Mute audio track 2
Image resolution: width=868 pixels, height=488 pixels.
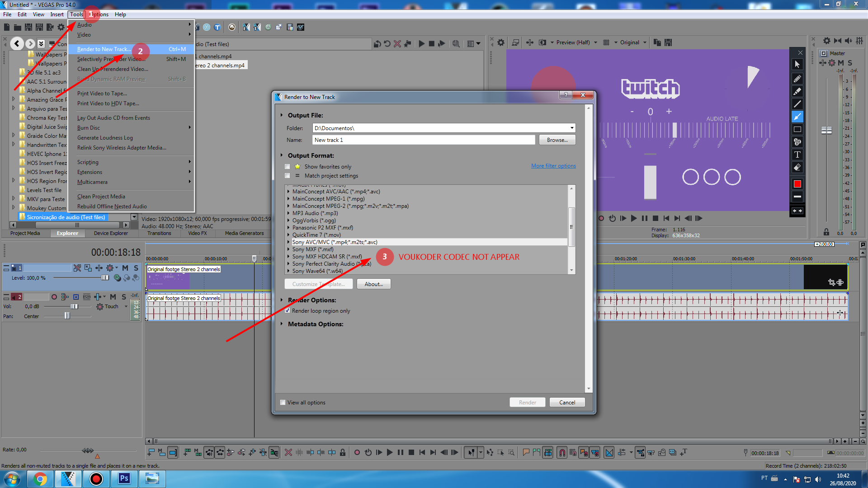point(113,297)
